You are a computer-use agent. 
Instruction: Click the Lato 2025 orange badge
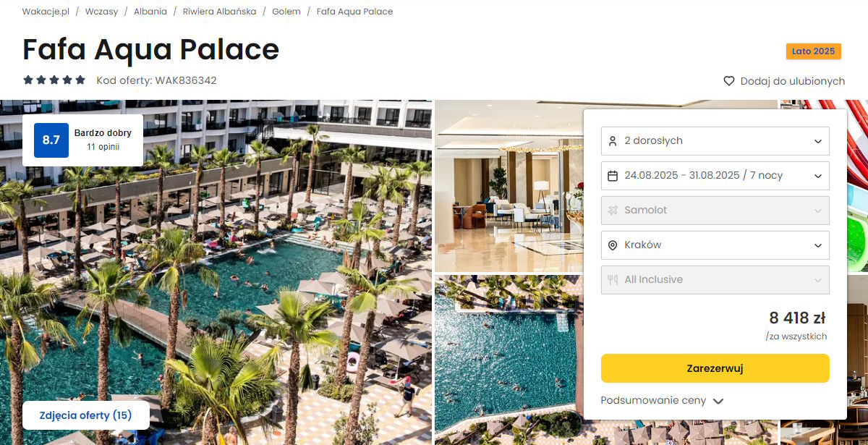click(813, 51)
